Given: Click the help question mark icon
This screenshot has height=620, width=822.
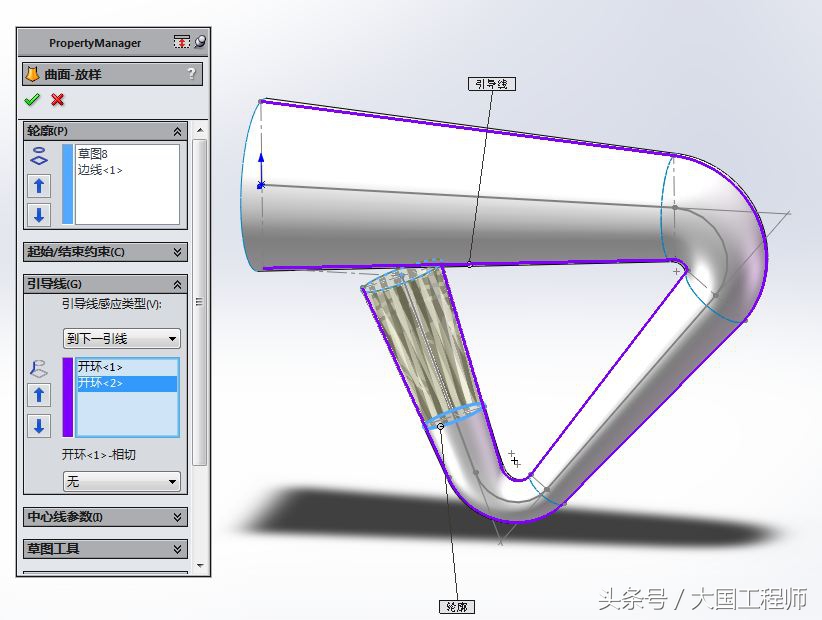Looking at the screenshot, I should click(x=192, y=73).
